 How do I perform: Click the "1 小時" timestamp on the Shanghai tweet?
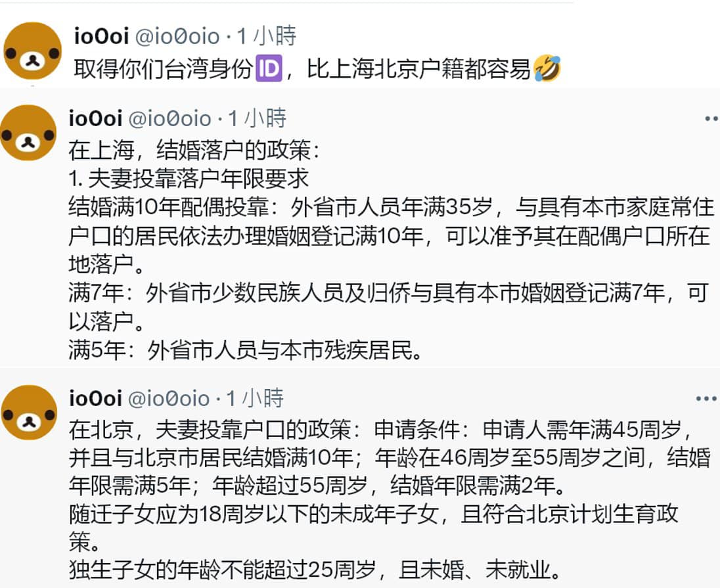(x=258, y=119)
